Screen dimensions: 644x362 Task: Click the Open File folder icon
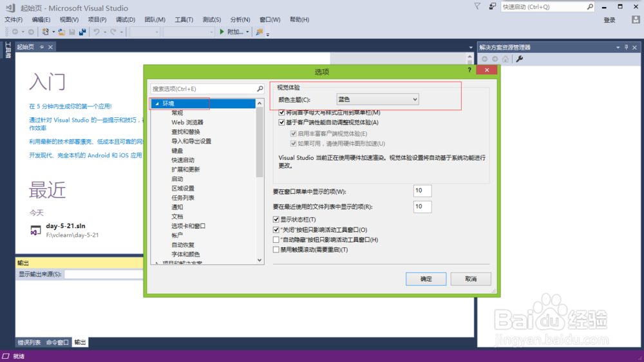[62, 32]
